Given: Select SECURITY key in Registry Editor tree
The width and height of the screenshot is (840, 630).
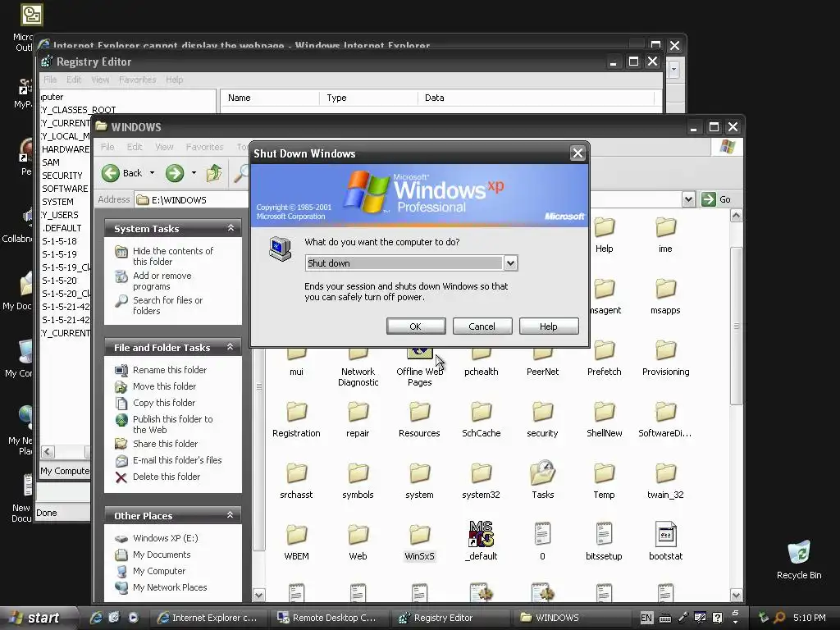Looking at the screenshot, I should 62,176.
